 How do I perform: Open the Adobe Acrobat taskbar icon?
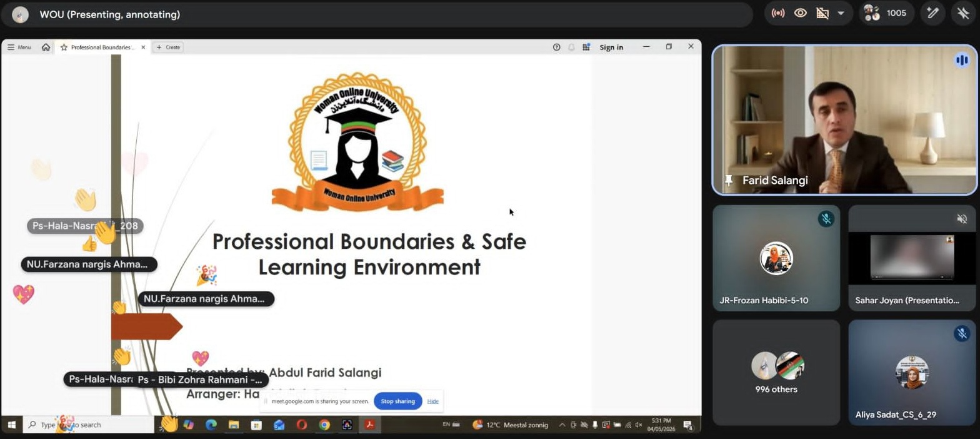[x=370, y=425]
